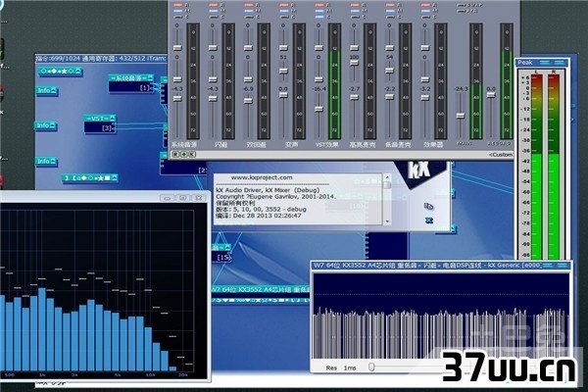This screenshot has width=588, height=392.
Task: Toggle the red button atop the 系统音源 strip
Action: point(178,5)
